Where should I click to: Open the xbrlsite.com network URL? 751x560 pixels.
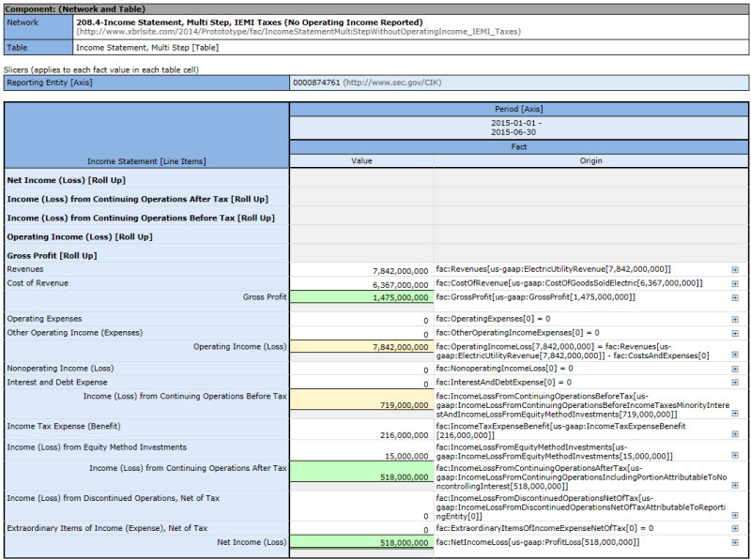click(299, 32)
